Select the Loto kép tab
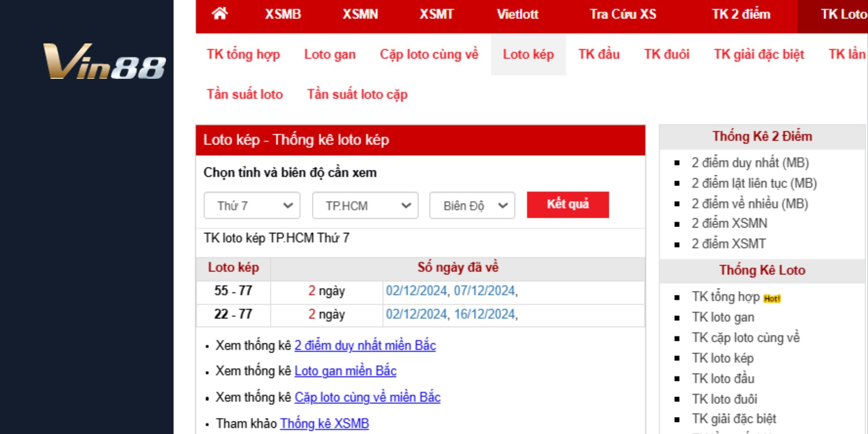 (x=528, y=55)
